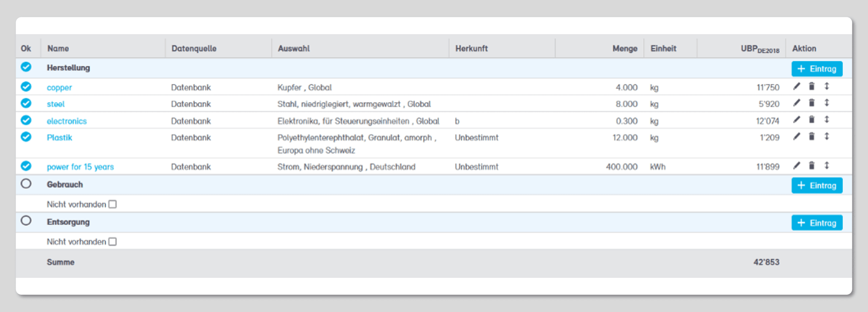Select the Entsorgung section title

68,222
